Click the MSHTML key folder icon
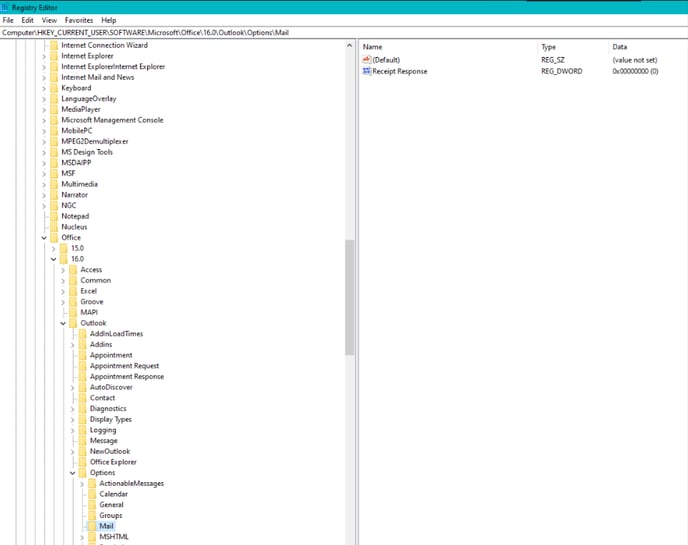The height and width of the screenshot is (545, 688). coord(92,537)
